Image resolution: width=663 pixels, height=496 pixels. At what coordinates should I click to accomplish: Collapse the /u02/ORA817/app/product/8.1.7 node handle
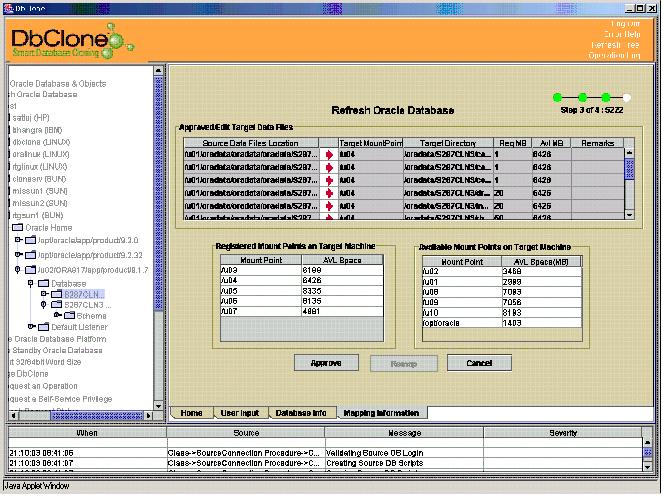click(17, 270)
